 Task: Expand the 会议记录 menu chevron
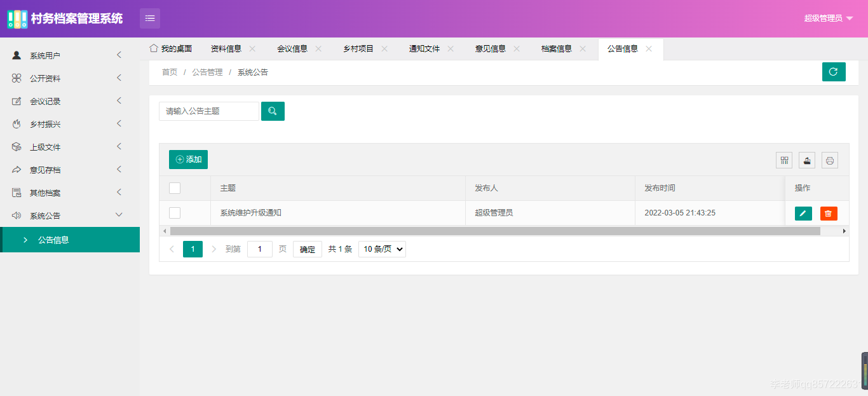119,100
